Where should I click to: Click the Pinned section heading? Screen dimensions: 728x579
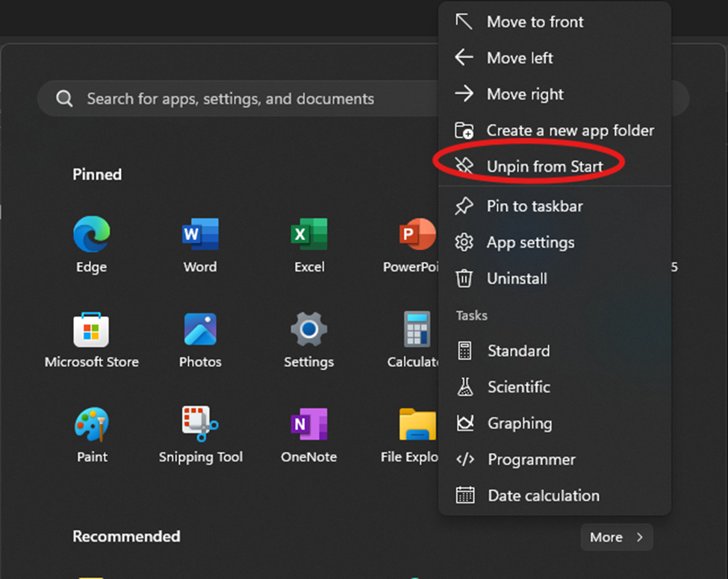(97, 175)
